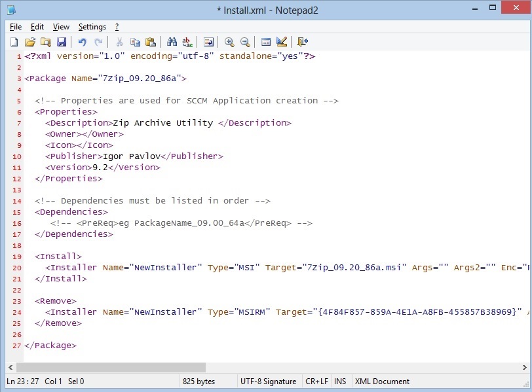
Task: Click the Cut scissors icon
Action: [119, 42]
